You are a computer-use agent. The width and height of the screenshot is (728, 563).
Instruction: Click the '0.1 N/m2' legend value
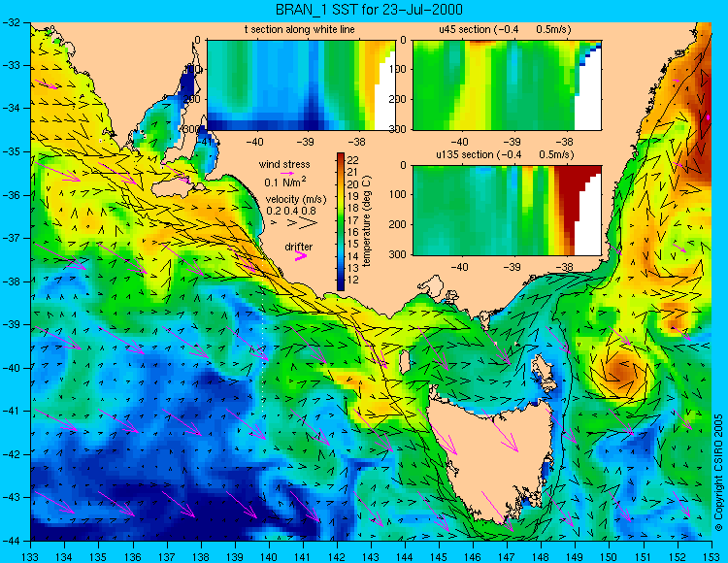coord(284,182)
